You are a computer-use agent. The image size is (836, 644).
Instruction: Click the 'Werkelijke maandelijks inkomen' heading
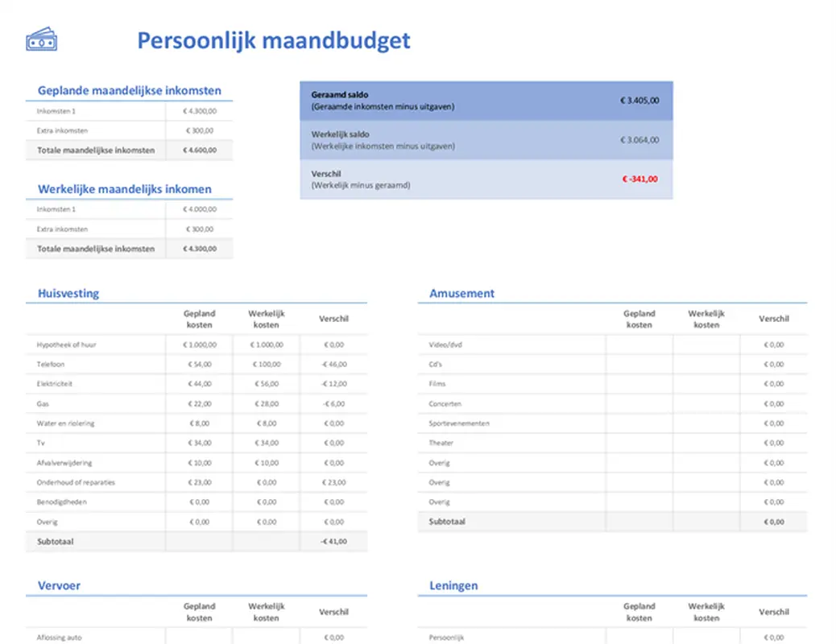[x=124, y=189]
